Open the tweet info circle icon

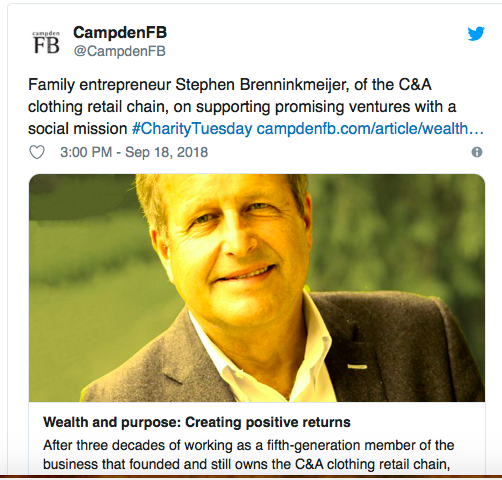tap(477, 152)
